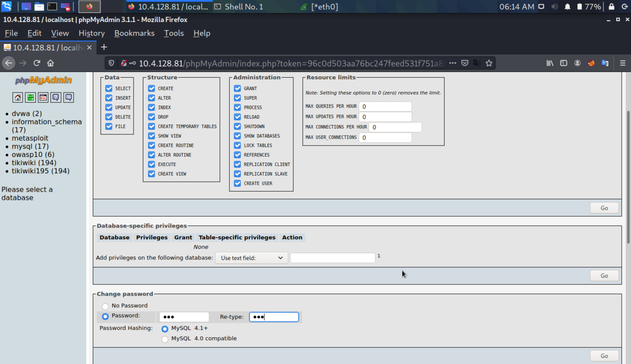631x364 pixels.
Task: Open the View menu
Action: (60, 33)
